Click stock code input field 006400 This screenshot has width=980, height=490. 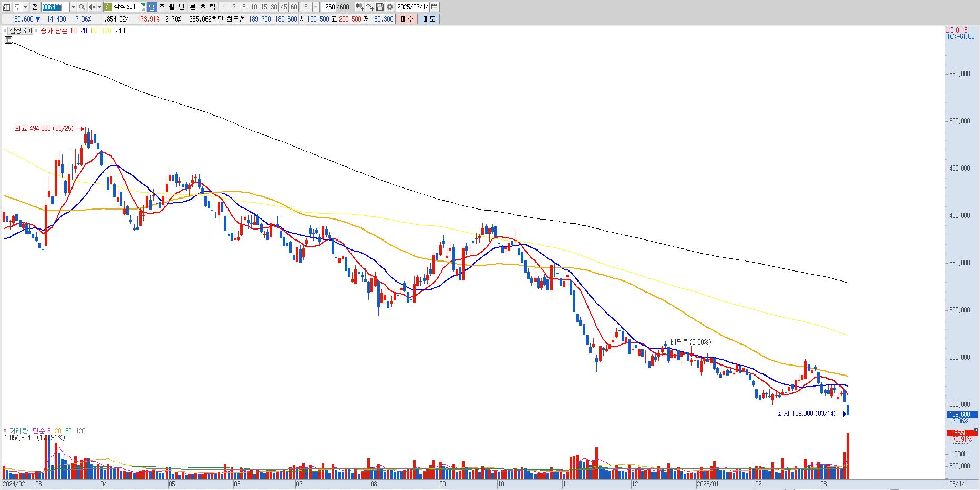(x=55, y=7)
